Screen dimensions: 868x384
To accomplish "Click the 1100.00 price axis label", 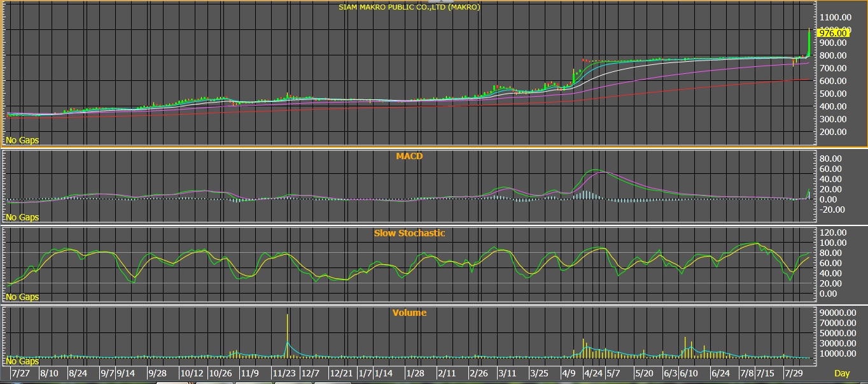I will [834, 17].
